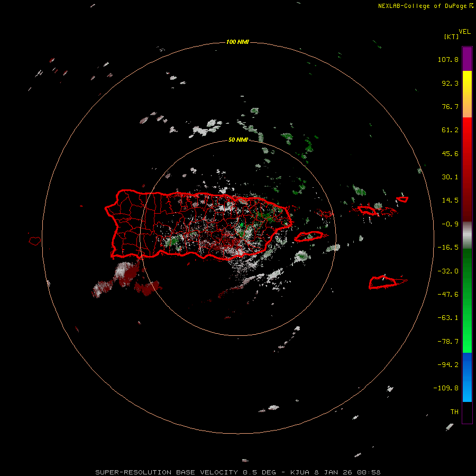This screenshot has width=476, height=476.
Task: Select the 92.3 velocity scale value
Action: 450,83
